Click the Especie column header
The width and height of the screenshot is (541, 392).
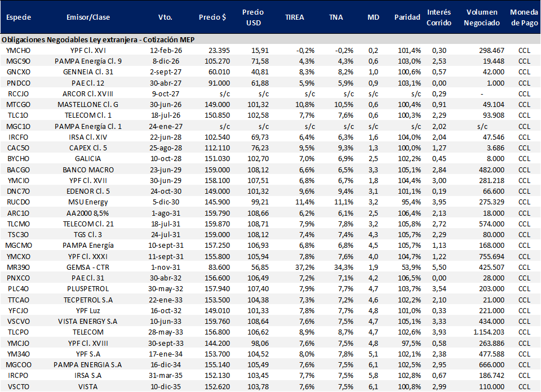18,17
